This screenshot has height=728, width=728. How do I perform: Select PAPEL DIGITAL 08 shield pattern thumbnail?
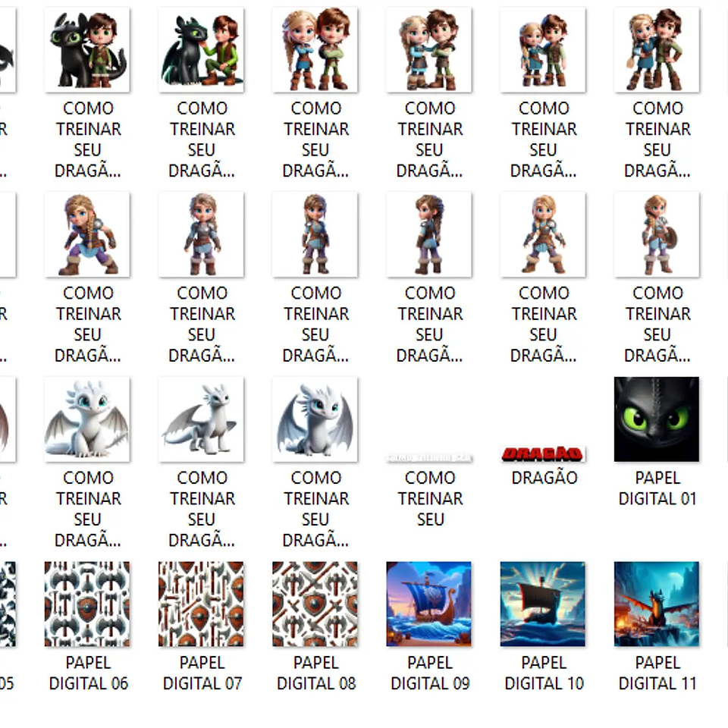tap(315, 604)
